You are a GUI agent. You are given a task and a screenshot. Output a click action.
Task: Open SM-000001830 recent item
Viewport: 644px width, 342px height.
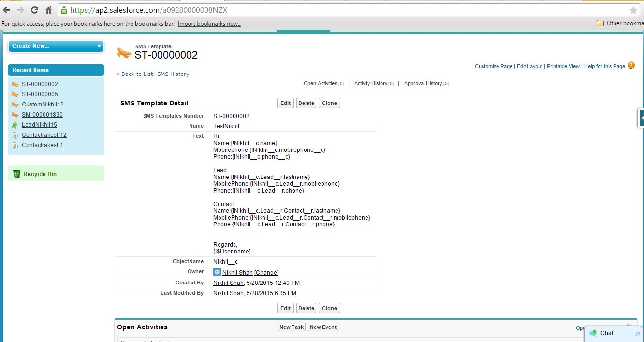point(42,115)
